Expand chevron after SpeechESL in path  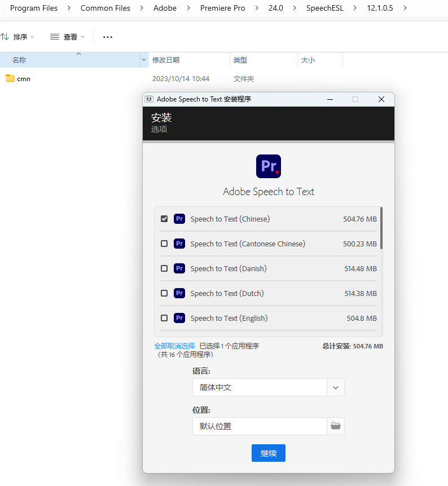pyautogui.click(x=355, y=8)
